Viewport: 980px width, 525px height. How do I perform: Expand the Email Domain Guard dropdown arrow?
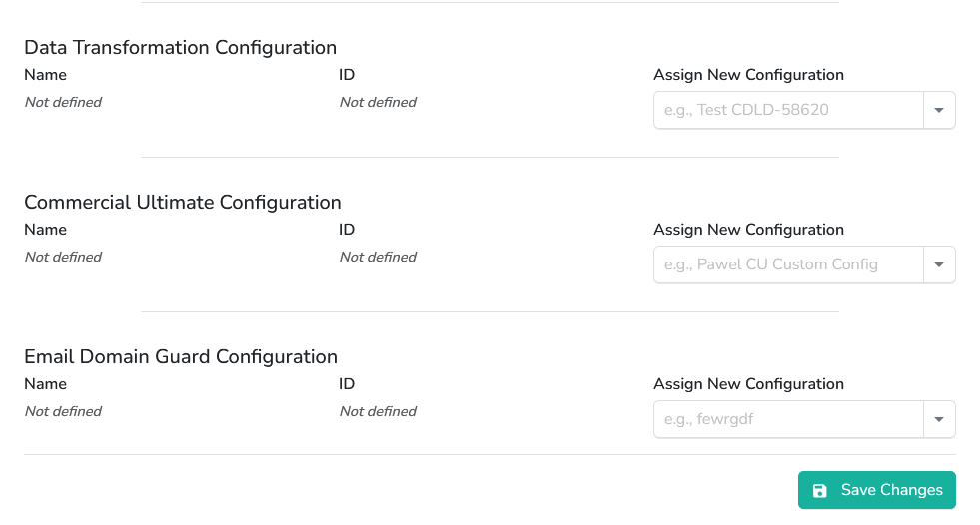coord(939,419)
